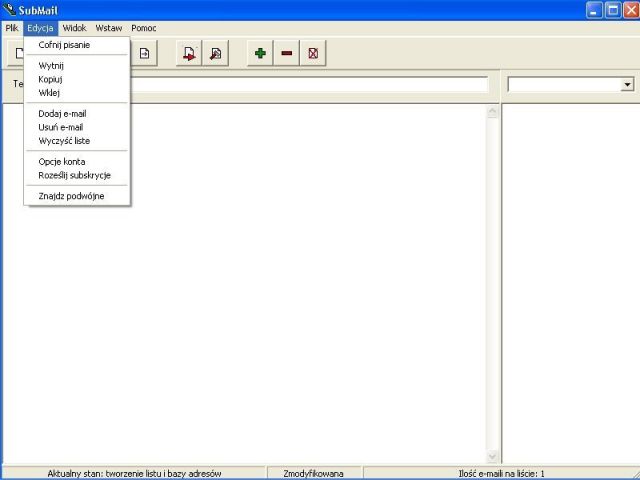This screenshot has height=480, width=640.
Task: Click the green plus add e-mail icon
Action: [x=260, y=53]
